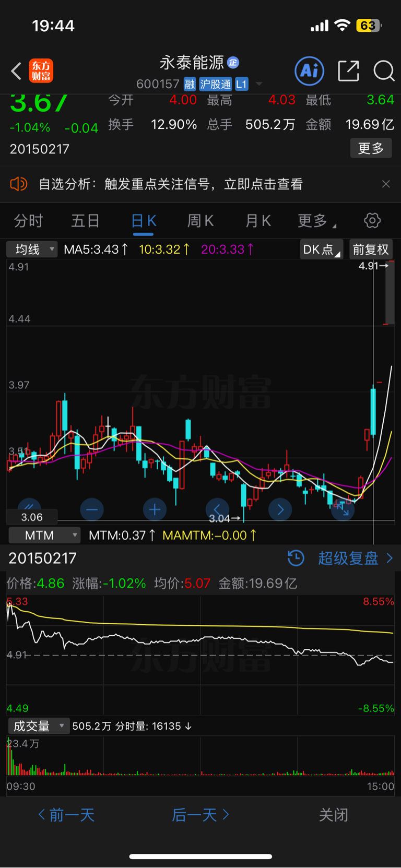Tap the 3.06 price label on crosshair
The width and height of the screenshot is (401, 868).
(x=32, y=517)
